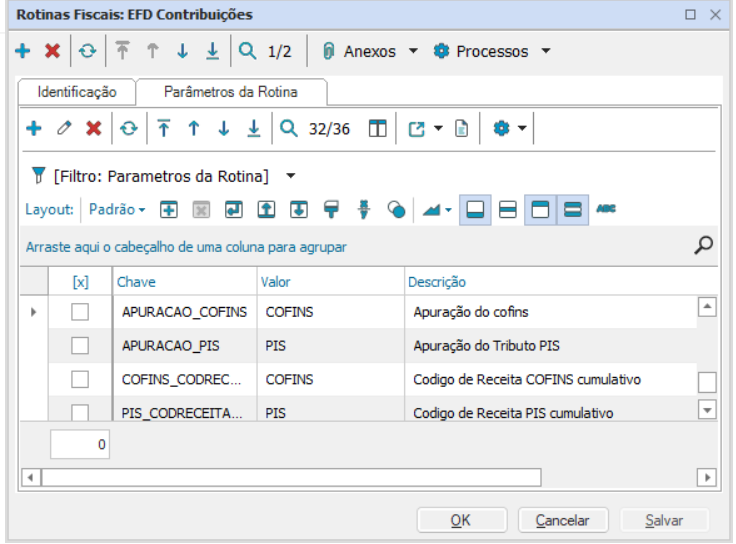
Task: Click the blue plus icon in parameters toolbar
Action: tap(33, 128)
